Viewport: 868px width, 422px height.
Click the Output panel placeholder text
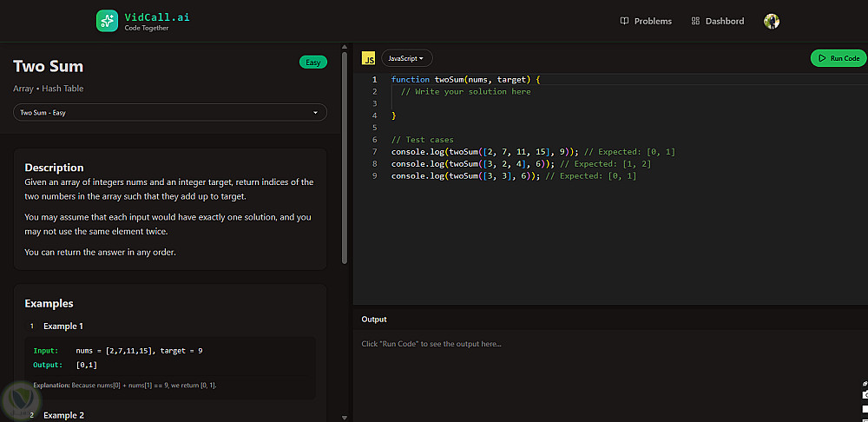431,344
